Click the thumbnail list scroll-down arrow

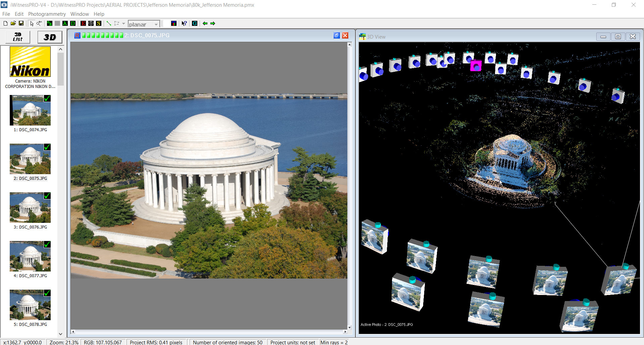61,334
